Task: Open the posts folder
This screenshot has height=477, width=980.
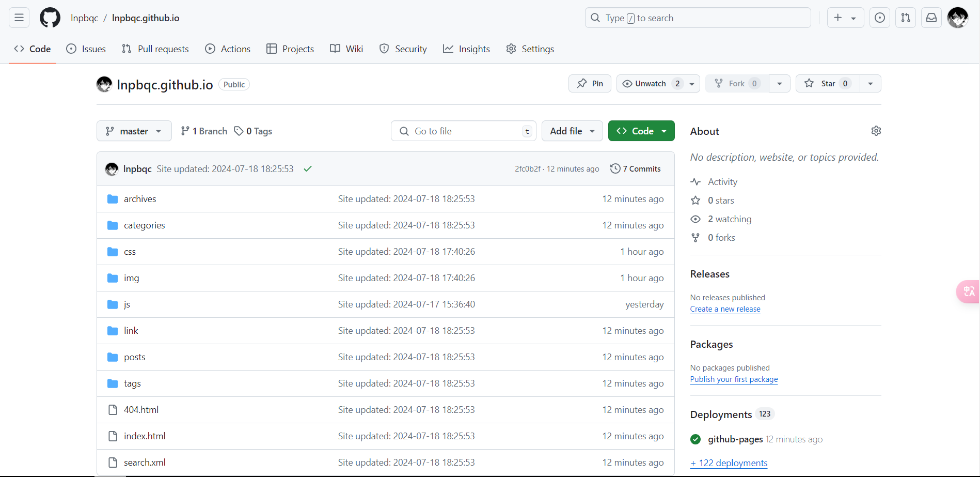Action: point(135,357)
